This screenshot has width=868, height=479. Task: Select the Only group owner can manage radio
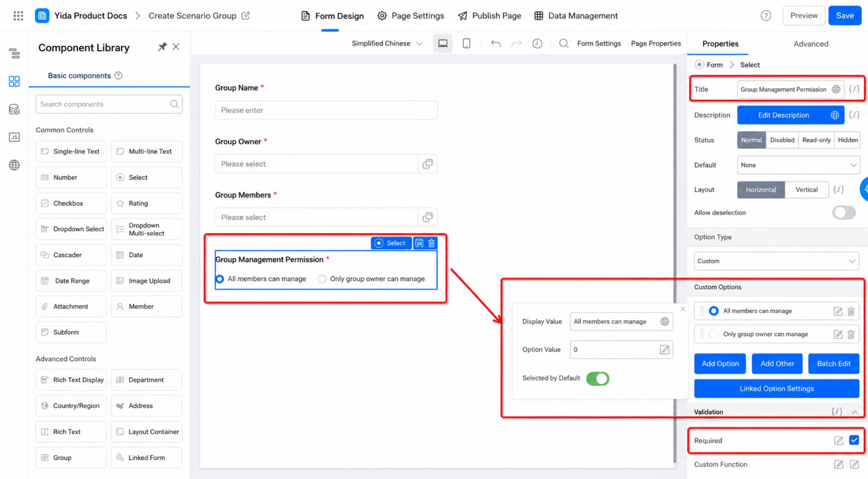(322, 279)
